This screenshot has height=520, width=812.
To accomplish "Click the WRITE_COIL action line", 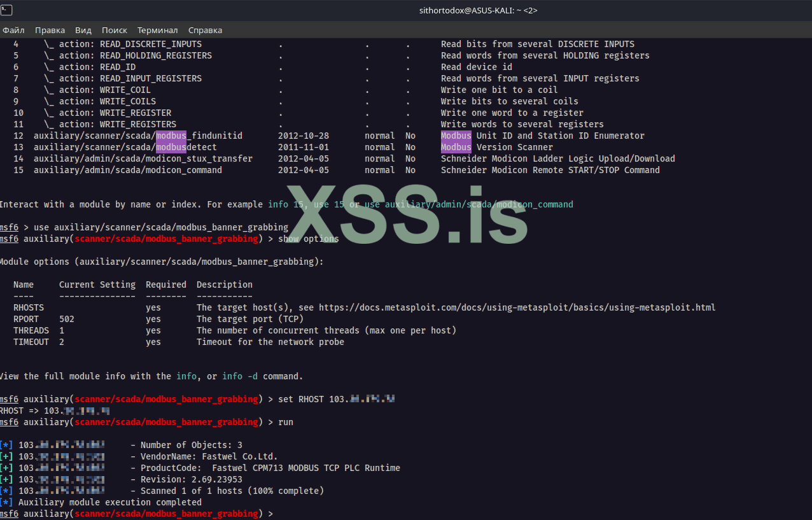I will pyautogui.click(x=286, y=90).
